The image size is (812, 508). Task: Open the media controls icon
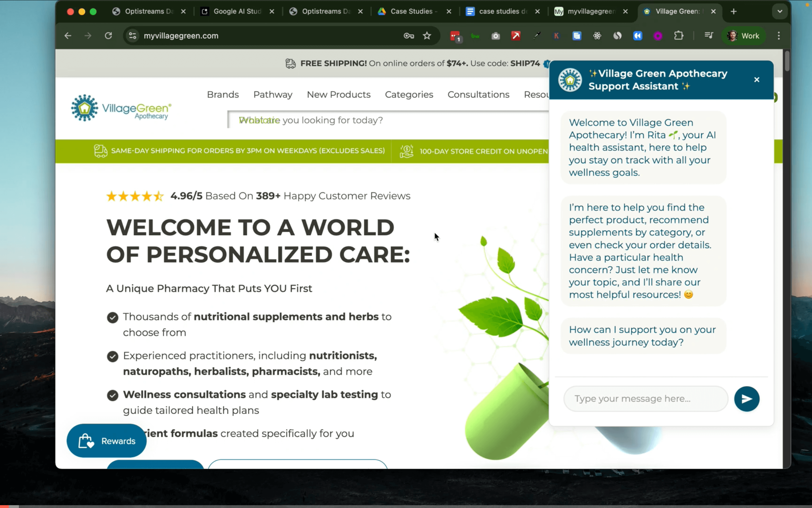709,36
